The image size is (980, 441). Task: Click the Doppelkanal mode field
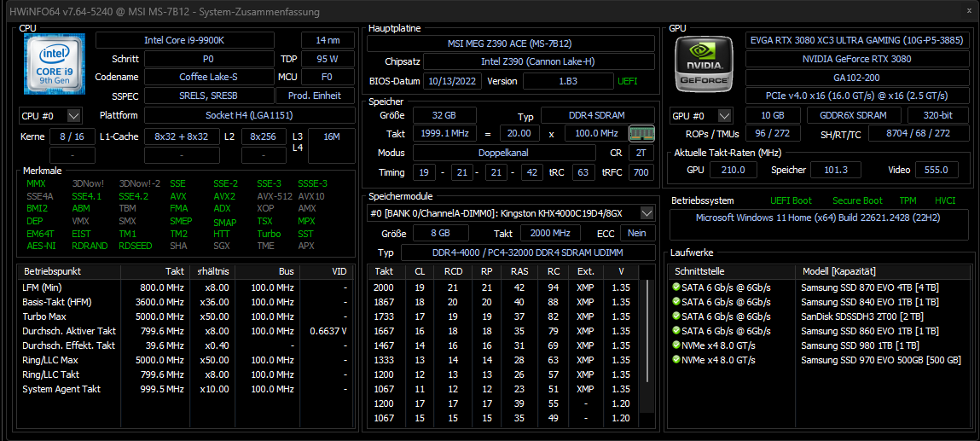coord(504,153)
